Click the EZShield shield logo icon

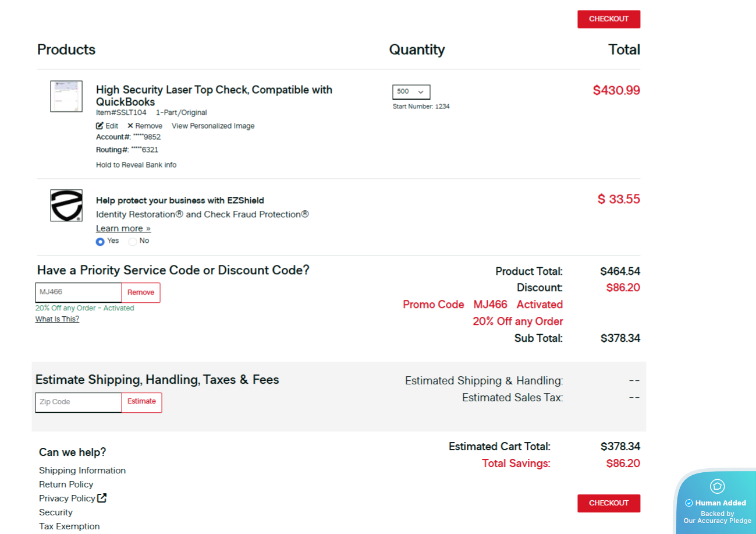point(66,206)
